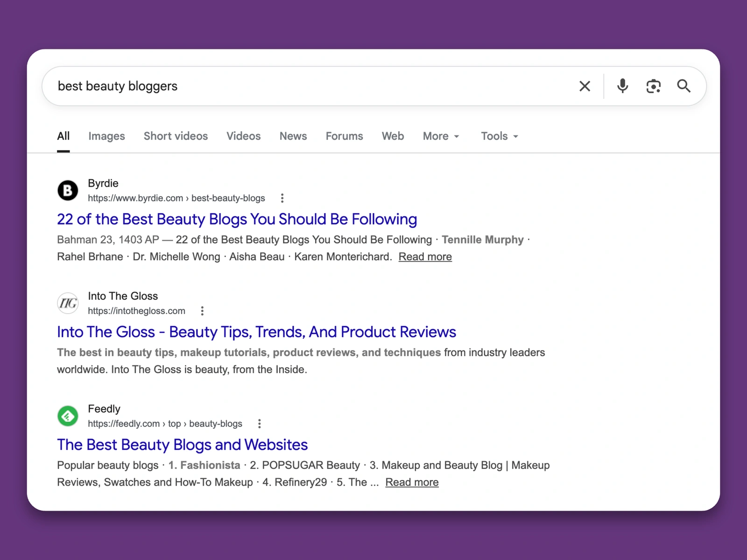Expand the More dropdown
The height and width of the screenshot is (560, 747).
click(441, 136)
